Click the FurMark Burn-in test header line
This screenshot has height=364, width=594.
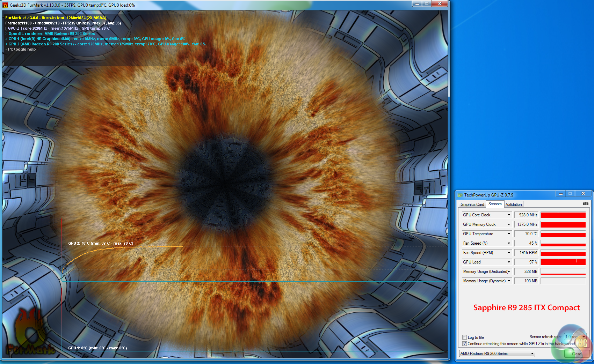point(56,18)
